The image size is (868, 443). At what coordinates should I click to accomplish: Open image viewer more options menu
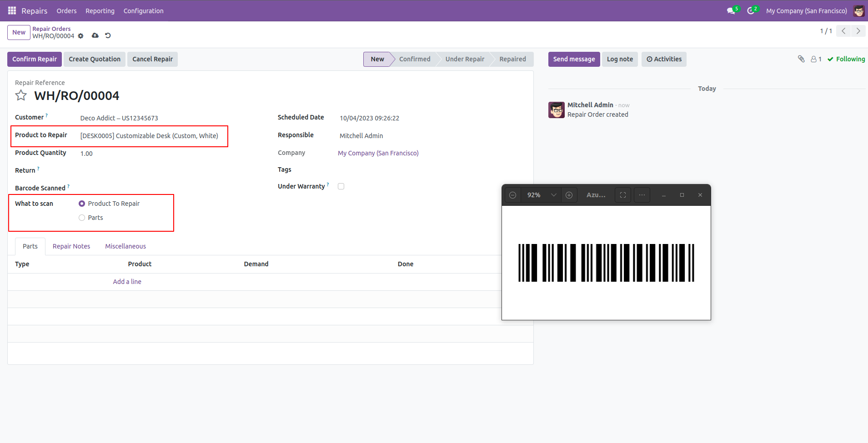[642, 195]
